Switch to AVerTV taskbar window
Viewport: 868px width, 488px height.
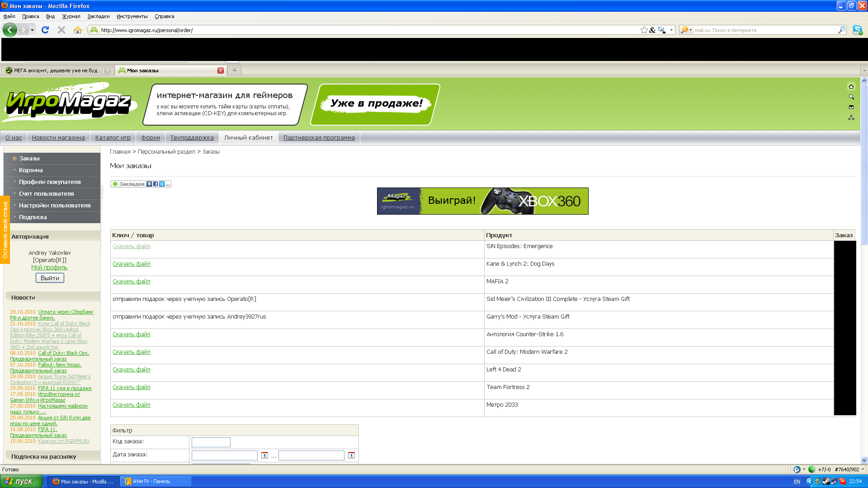coord(156,481)
